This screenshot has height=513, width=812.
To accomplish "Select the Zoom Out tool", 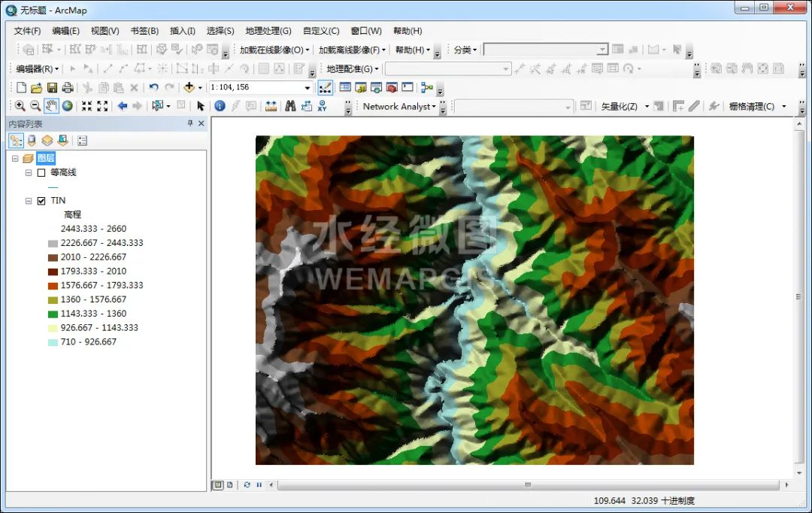I will [x=35, y=106].
